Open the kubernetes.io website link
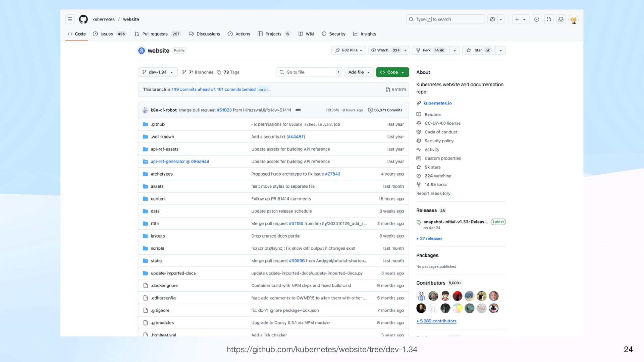 point(437,103)
